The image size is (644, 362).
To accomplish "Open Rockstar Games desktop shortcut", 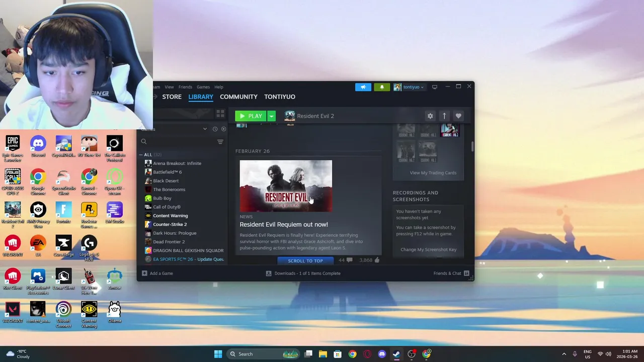I will 89,215.
